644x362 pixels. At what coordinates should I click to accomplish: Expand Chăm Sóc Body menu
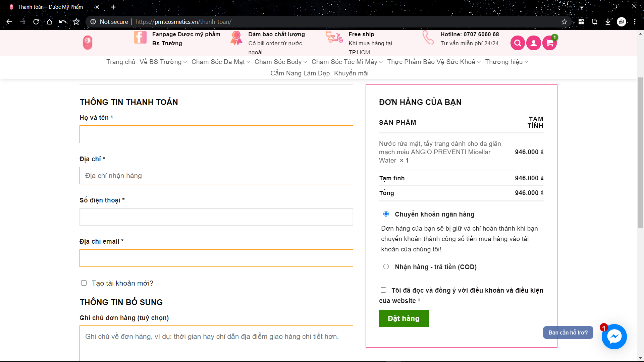tap(280, 62)
